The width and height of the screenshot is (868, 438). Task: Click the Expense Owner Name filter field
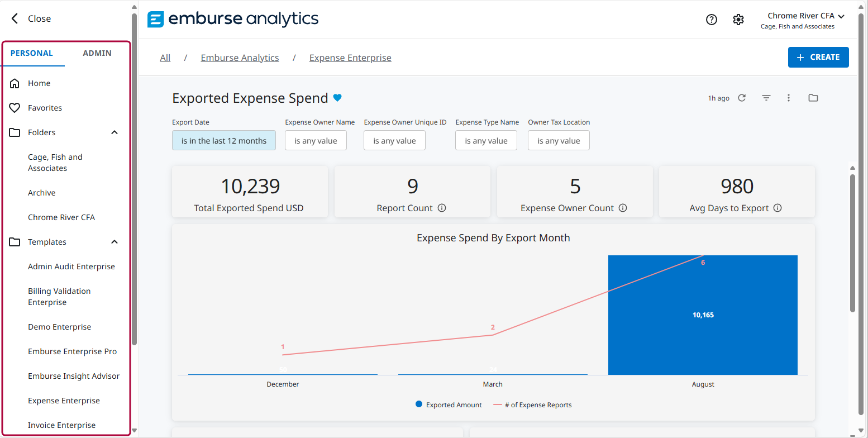click(x=316, y=141)
